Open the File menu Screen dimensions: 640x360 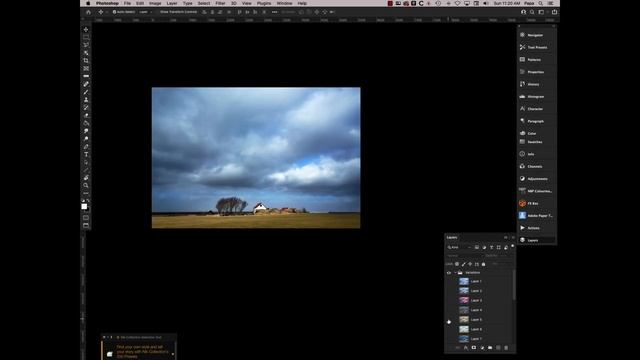127,3
